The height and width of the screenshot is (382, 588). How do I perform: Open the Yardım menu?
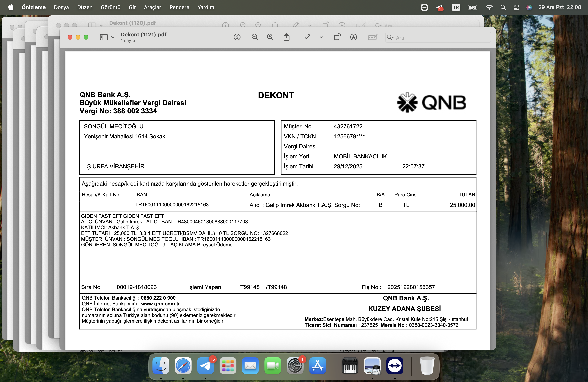click(206, 7)
